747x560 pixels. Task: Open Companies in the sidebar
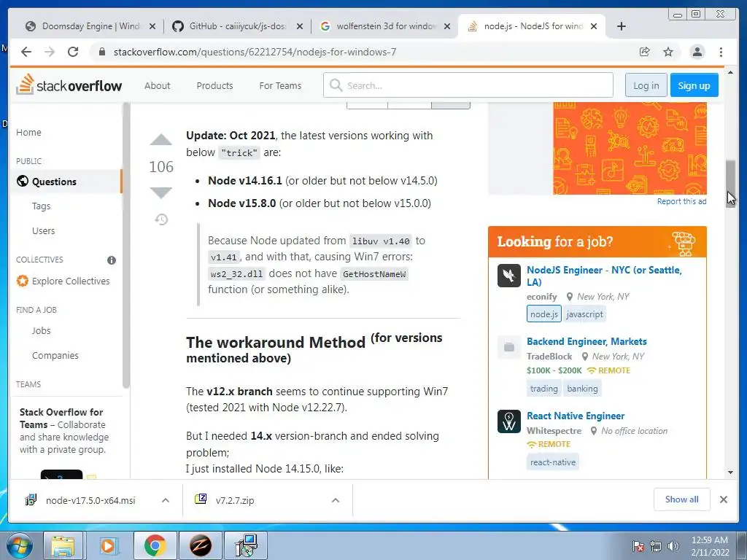[55, 356]
